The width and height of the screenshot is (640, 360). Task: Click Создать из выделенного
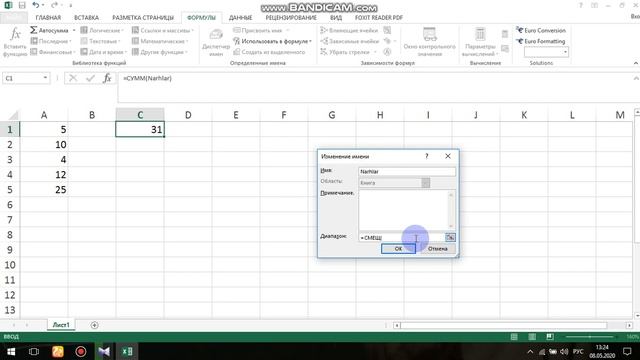click(x=269, y=52)
